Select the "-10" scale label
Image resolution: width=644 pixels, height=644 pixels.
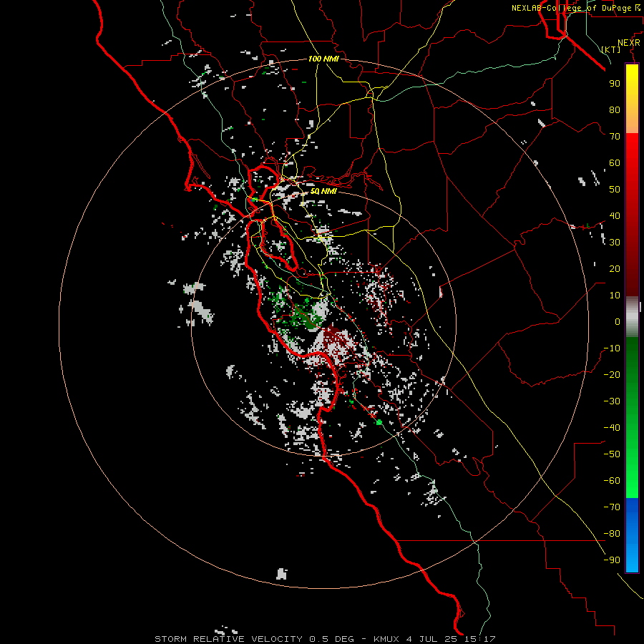[x=612, y=348]
